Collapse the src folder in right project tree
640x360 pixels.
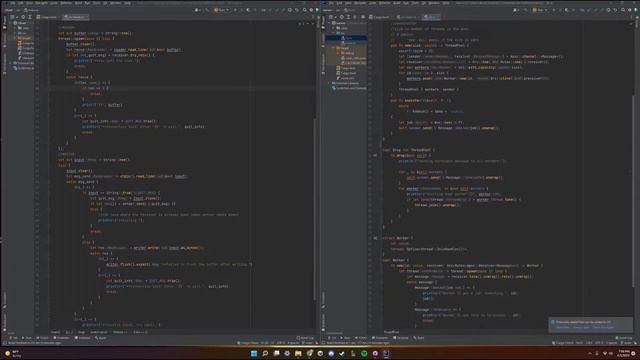(333, 33)
